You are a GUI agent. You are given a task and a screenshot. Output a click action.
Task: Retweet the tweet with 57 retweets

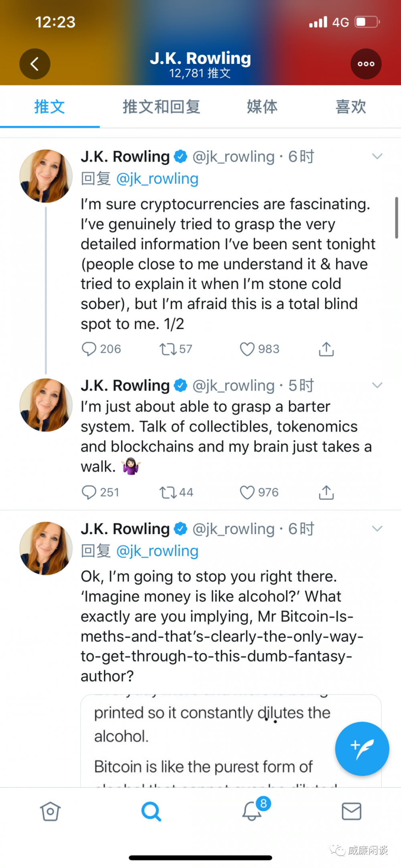coord(168,349)
